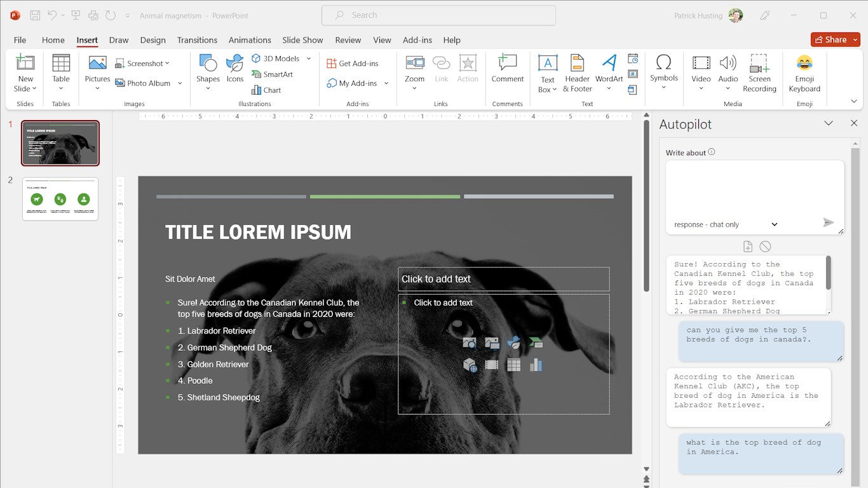Open the Customize Quick Access Toolbar dropdown

coord(128,16)
